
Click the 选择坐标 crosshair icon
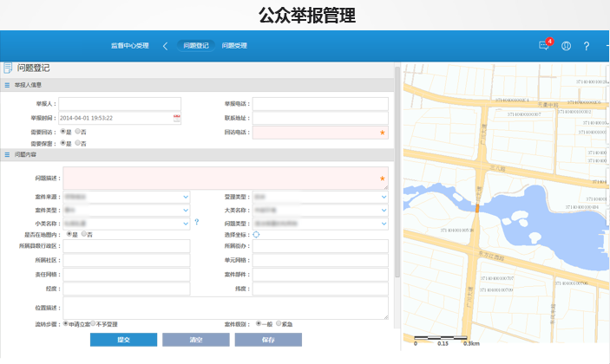[256, 235]
